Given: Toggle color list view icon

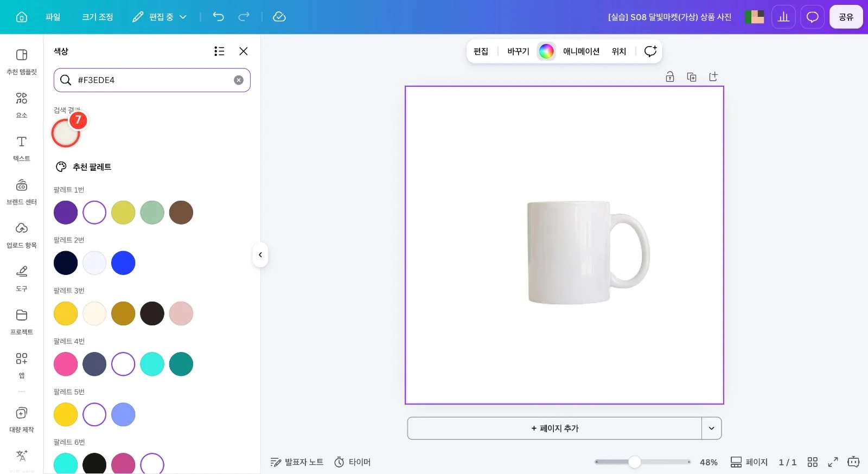Looking at the screenshot, I should coord(219,51).
